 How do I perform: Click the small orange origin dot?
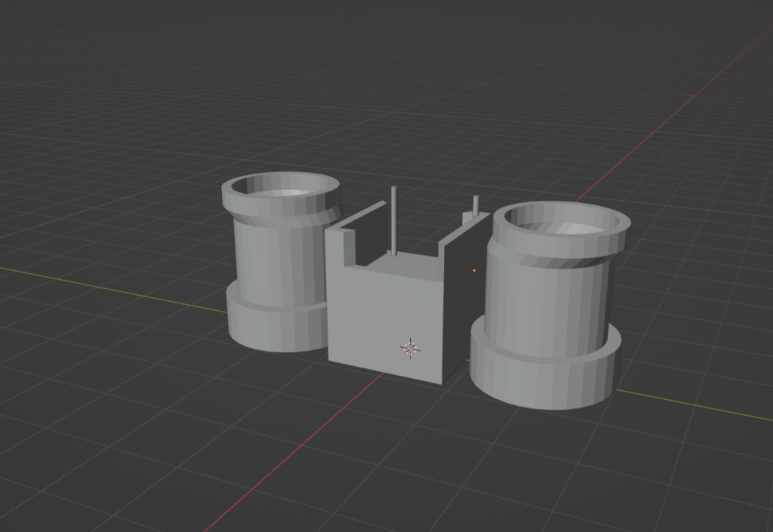tap(474, 269)
